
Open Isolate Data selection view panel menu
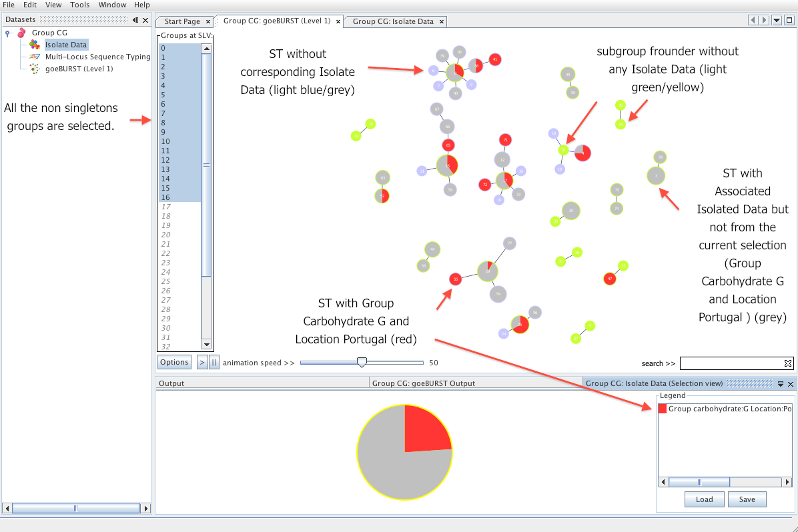(x=781, y=384)
